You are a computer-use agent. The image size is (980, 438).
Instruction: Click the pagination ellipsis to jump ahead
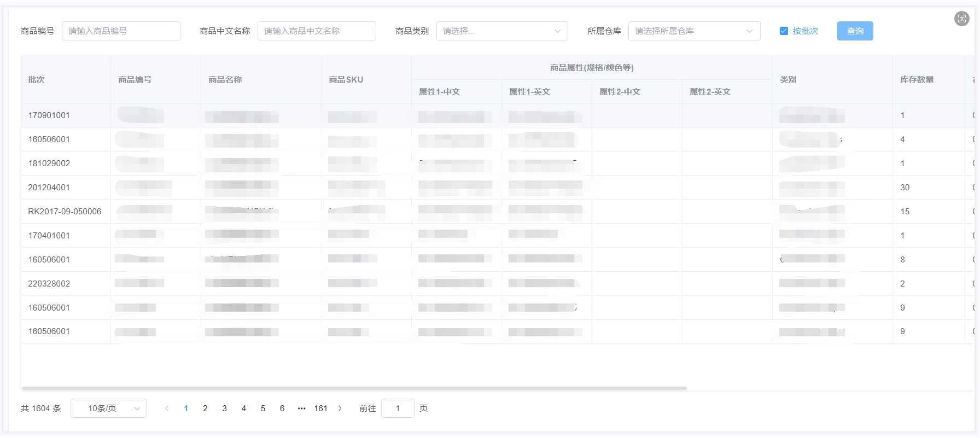click(301, 408)
